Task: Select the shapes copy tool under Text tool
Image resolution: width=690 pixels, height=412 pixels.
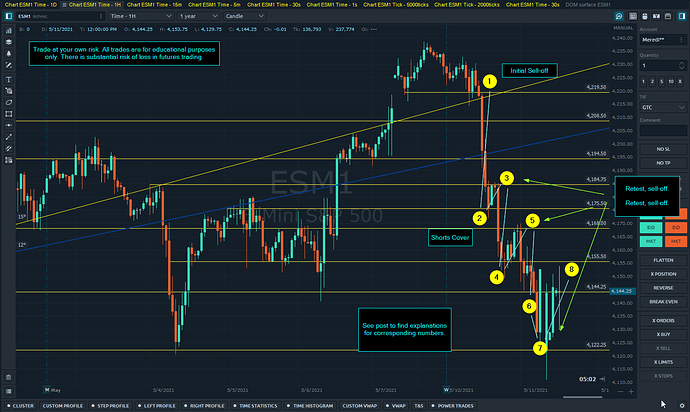Action: pyautogui.click(x=8, y=91)
